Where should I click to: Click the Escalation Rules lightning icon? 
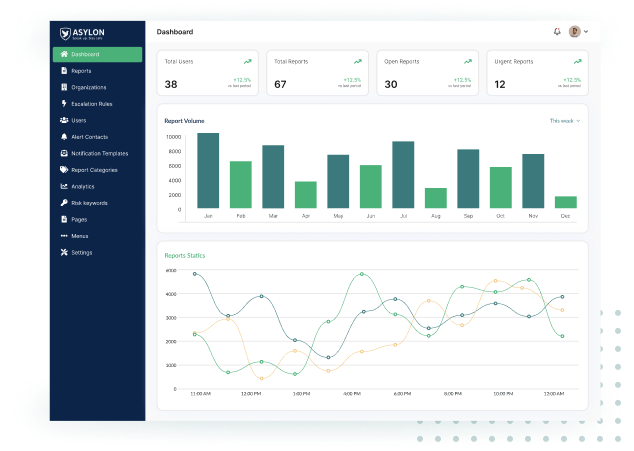tap(64, 104)
